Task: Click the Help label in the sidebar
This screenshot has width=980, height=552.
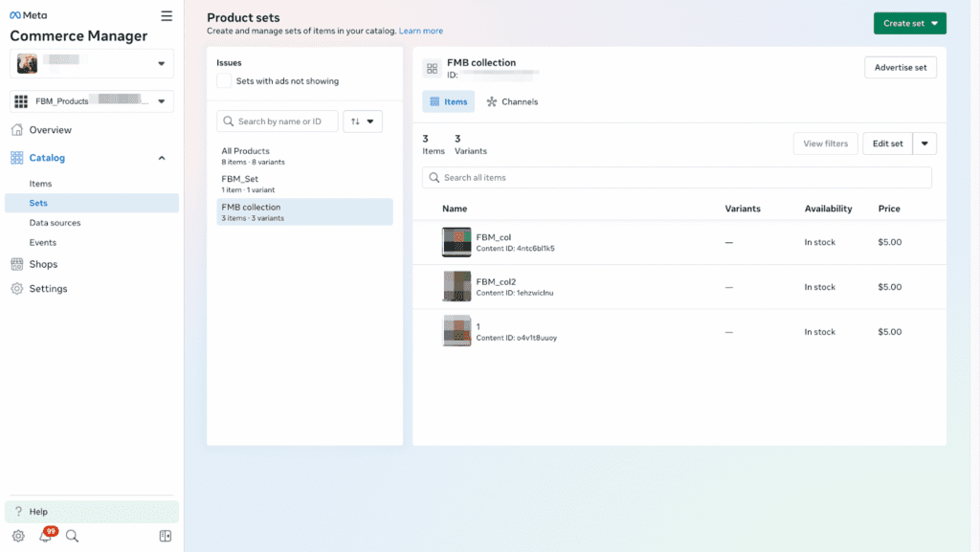Action: click(38, 512)
